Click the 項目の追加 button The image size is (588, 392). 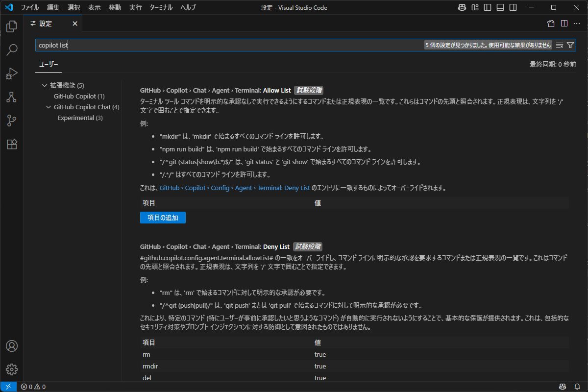[163, 218]
